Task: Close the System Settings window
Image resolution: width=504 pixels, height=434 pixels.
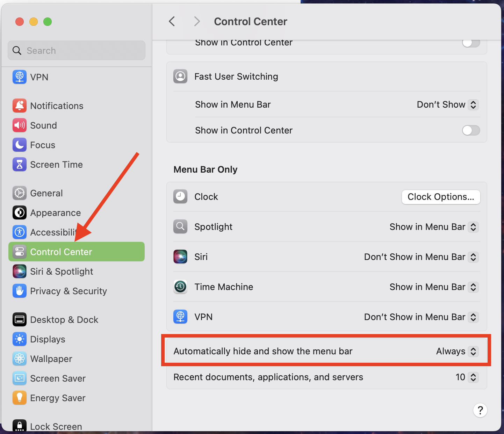Action: (x=20, y=22)
